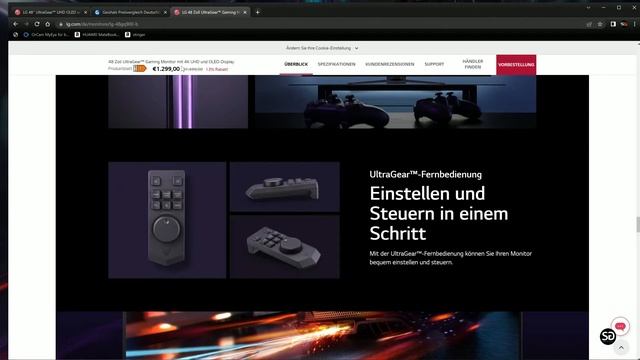Click the padlock site info icon
This screenshot has width=640, height=360.
point(61,24)
